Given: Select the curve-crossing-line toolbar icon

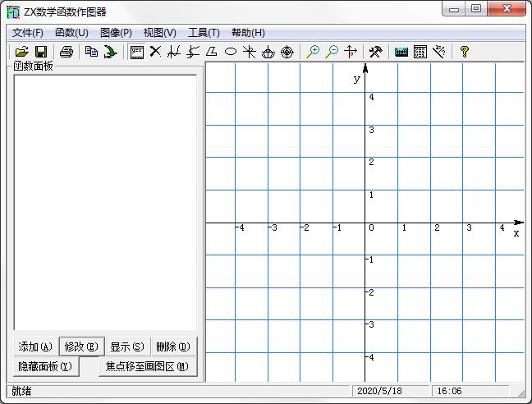Looking at the screenshot, I should click(x=193, y=52).
